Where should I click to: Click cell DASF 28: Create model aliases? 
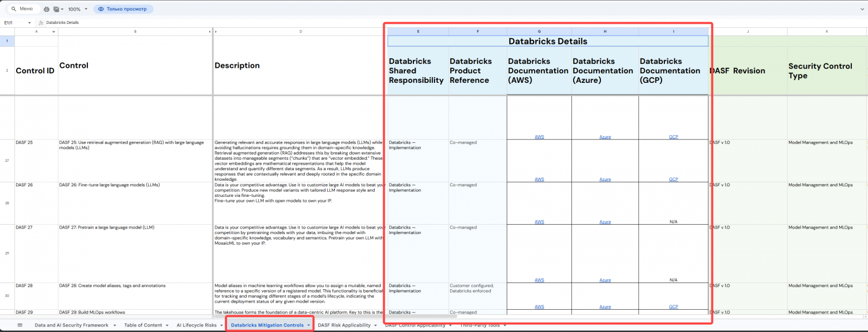(135, 296)
